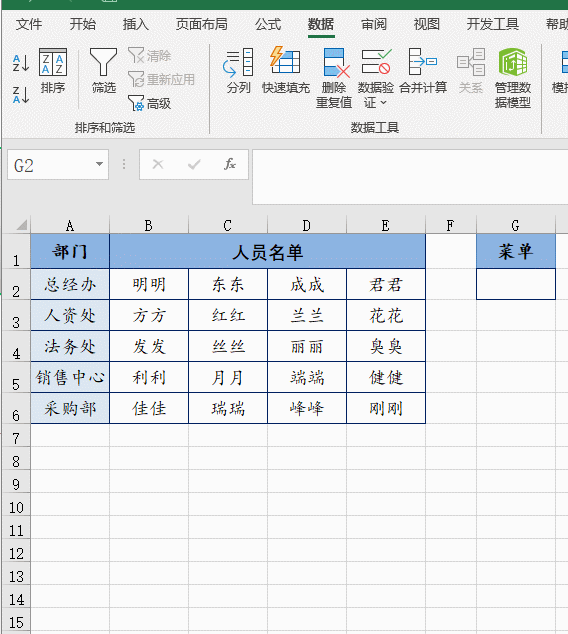Open the 文件 menu
Viewport: 568px width, 634px height.
29,24
